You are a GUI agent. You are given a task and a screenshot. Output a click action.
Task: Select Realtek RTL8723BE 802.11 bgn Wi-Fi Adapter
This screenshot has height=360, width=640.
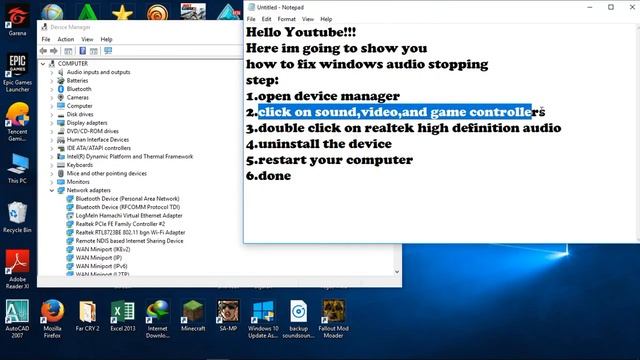click(x=131, y=233)
